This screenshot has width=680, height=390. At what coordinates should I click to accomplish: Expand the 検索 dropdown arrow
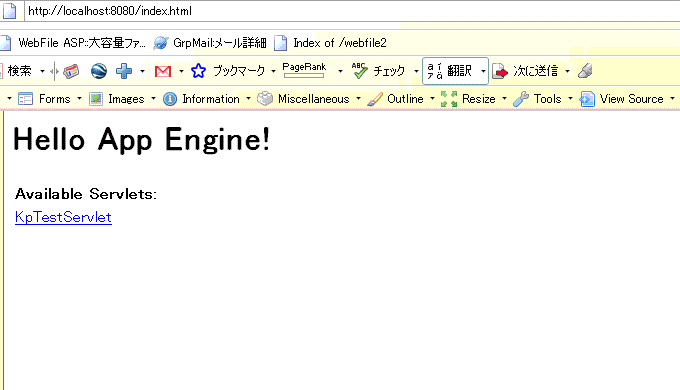[42, 71]
